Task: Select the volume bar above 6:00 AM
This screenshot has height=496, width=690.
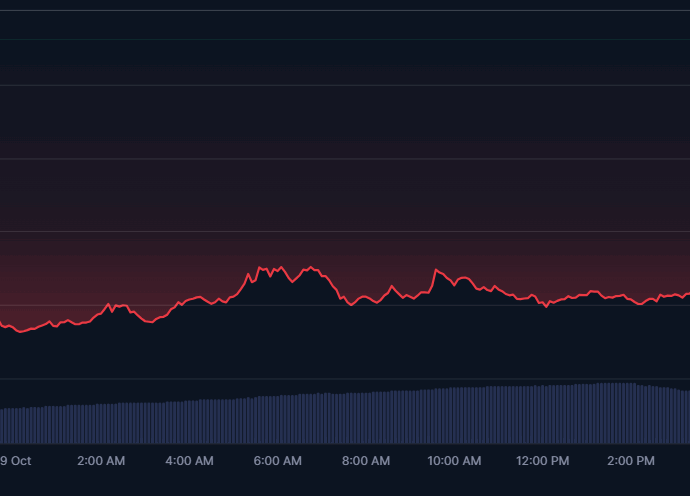Action: tap(278, 420)
